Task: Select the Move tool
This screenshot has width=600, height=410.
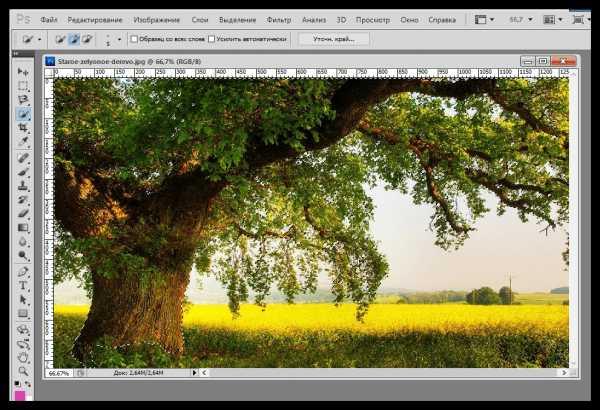Action: coord(23,72)
